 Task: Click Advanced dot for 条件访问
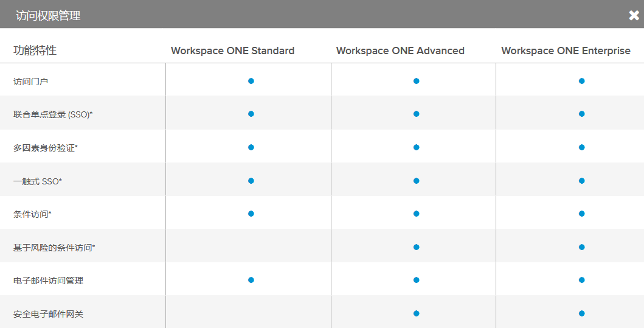416,214
